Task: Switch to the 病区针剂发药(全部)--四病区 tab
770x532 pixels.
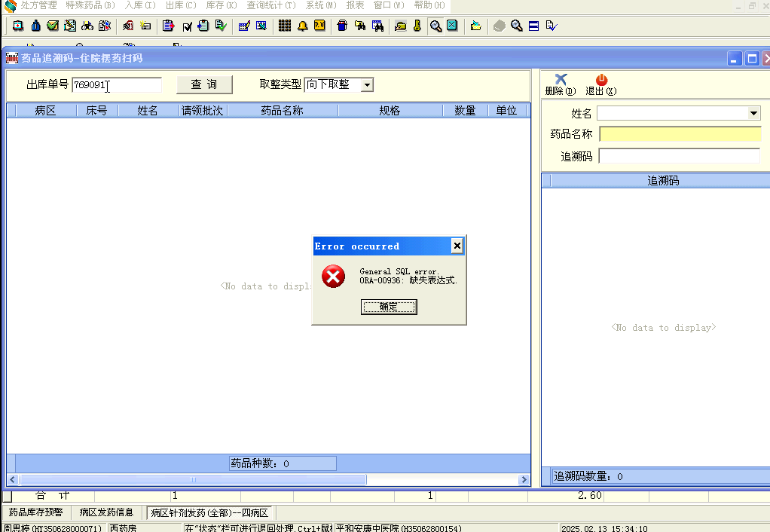Action: (209, 513)
